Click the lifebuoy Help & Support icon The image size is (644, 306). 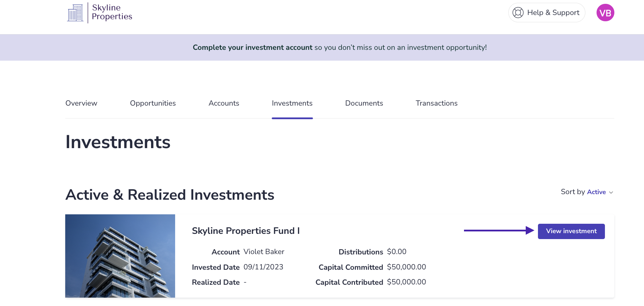518,13
